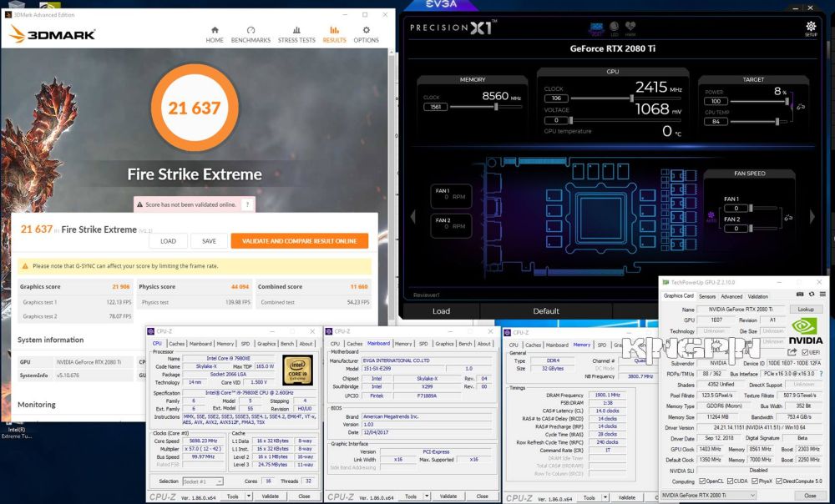Select the OSD icon in Precision X1
The height and width of the screenshot is (504, 835).
[x=595, y=26]
